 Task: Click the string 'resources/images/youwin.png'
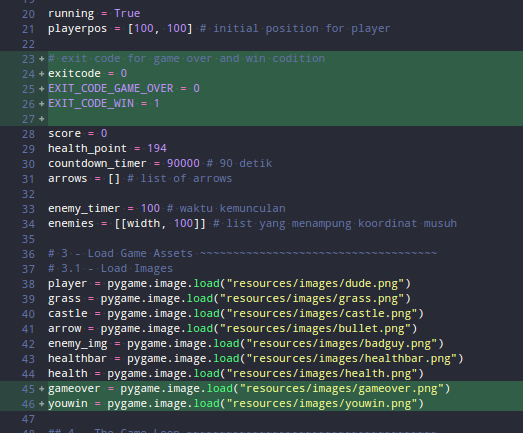point(322,404)
